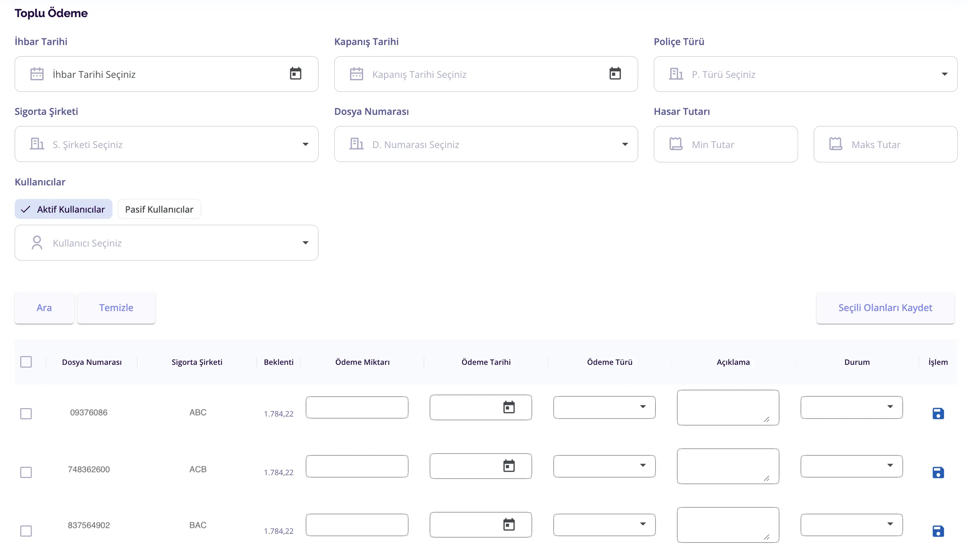Open Ödeme Tarihi calendar for row 748362600
The height and width of the screenshot is (560, 973).
[509, 466]
